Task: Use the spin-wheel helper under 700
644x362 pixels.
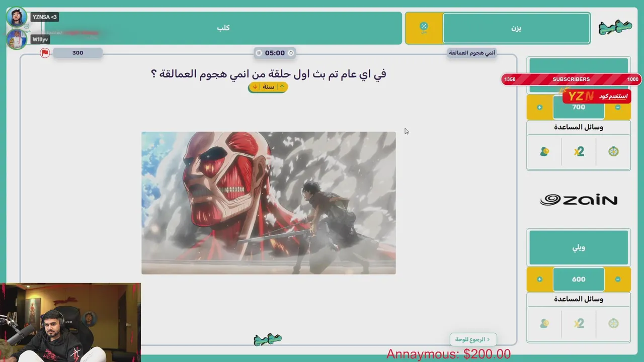Action: pos(613,151)
